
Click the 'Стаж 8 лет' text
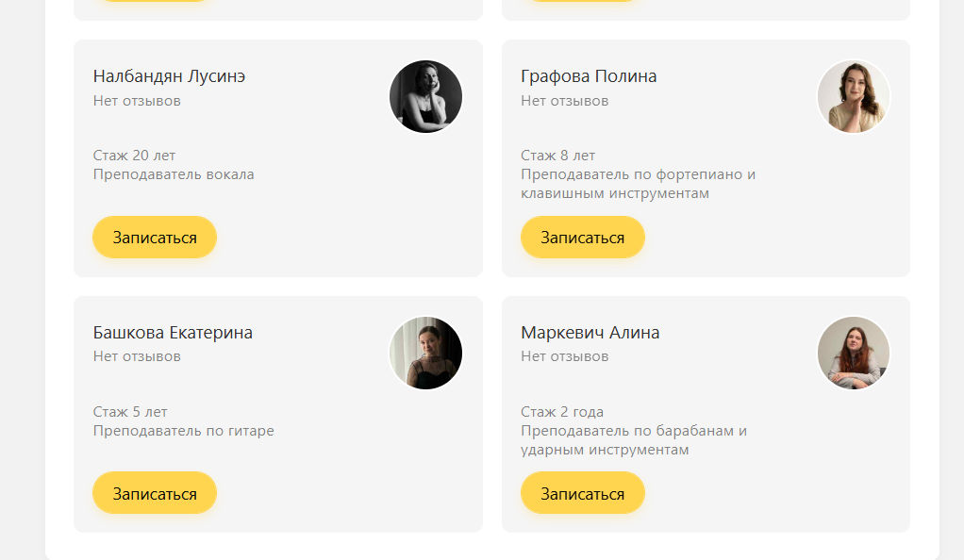pyautogui.click(x=557, y=156)
